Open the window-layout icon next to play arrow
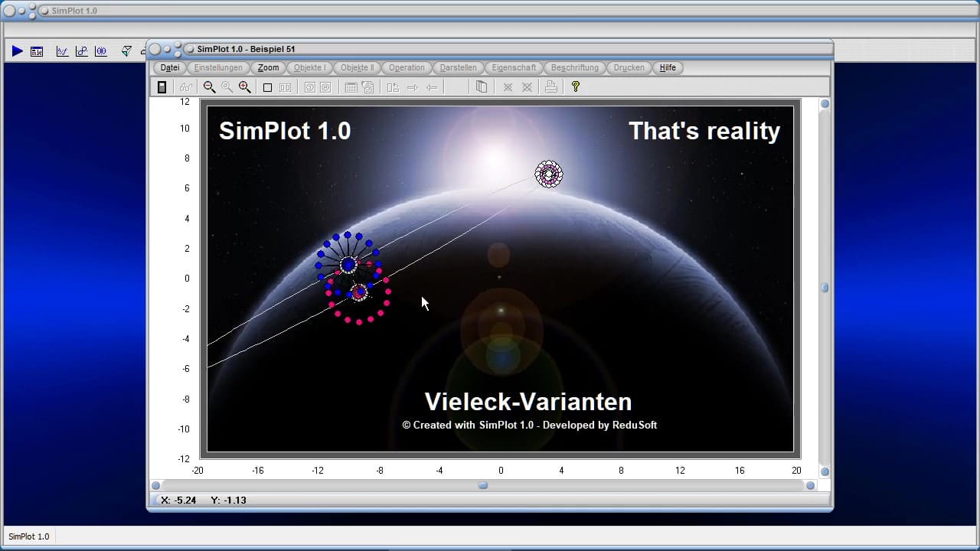 tap(37, 51)
